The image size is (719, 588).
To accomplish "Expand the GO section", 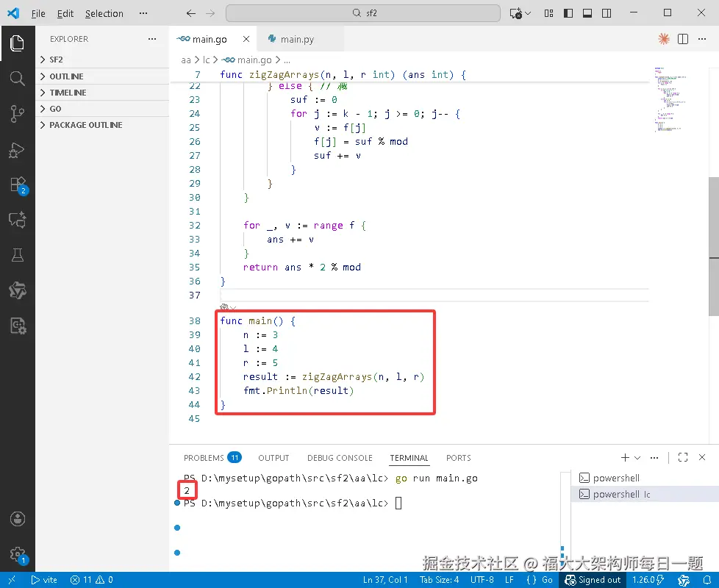I will pyautogui.click(x=102, y=109).
